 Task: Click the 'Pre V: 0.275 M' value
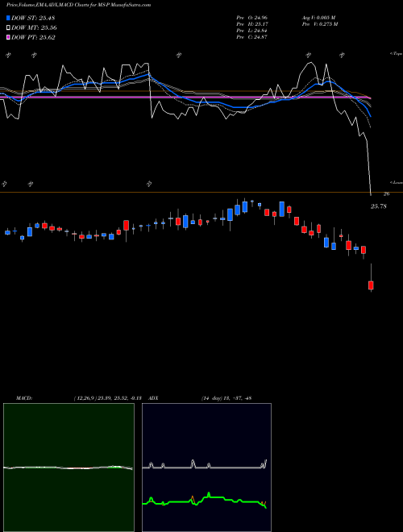[x=320, y=24]
